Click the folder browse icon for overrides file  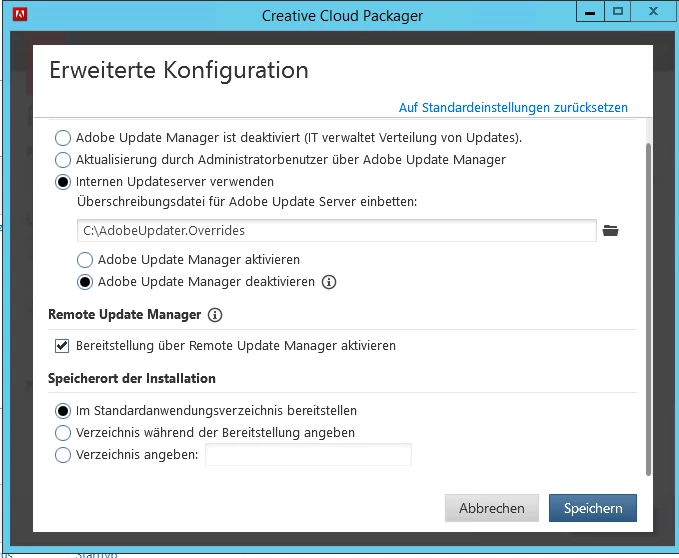click(610, 231)
